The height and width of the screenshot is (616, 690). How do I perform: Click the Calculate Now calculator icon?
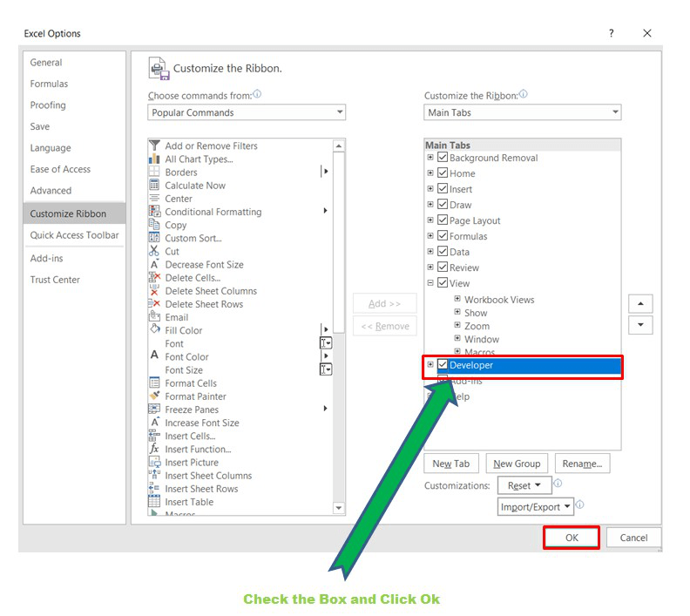point(154,185)
